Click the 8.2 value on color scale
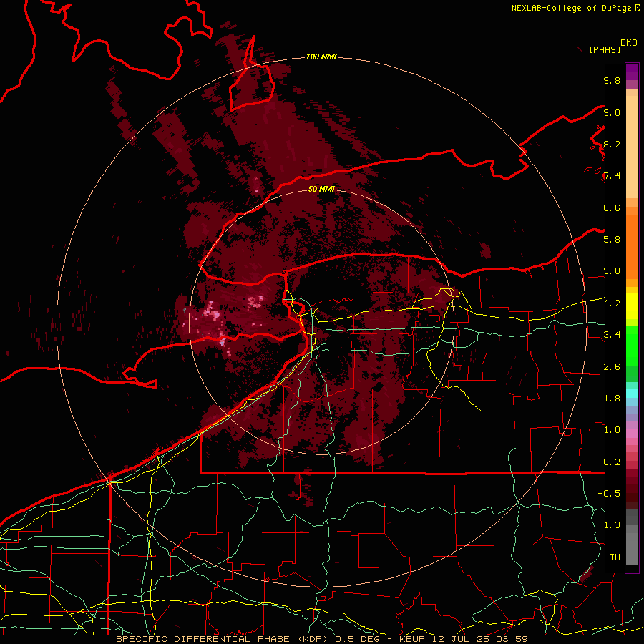Image resolution: width=644 pixels, height=644 pixels. (x=612, y=144)
